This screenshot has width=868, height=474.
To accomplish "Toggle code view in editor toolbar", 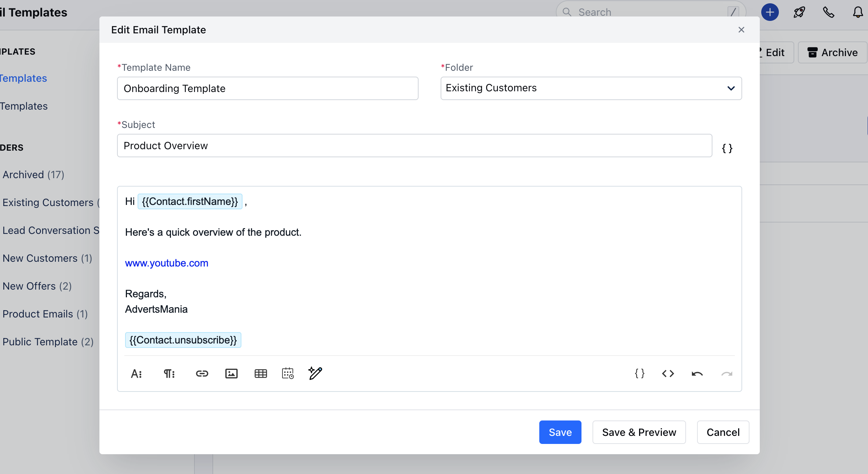I will 668,374.
